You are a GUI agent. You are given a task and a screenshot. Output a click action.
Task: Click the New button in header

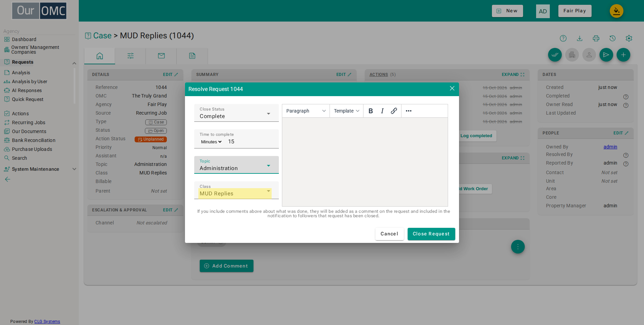[507, 11]
